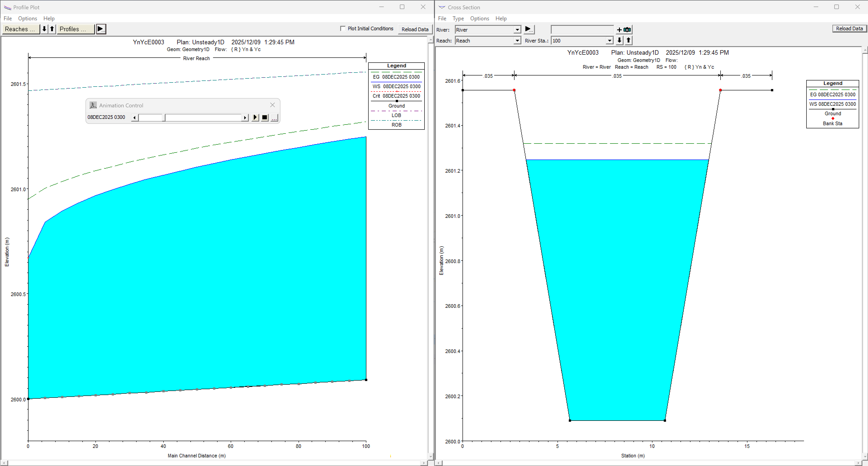Viewport: 868px width, 466px height.
Task: Step animation forward with right arrow
Action: 245,118
